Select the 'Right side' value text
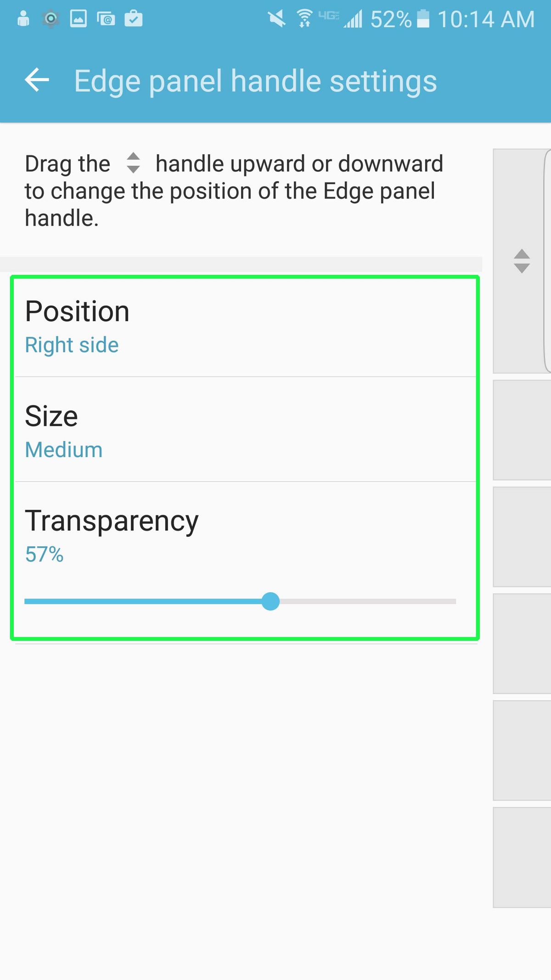The width and height of the screenshot is (551, 980). click(71, 344)
